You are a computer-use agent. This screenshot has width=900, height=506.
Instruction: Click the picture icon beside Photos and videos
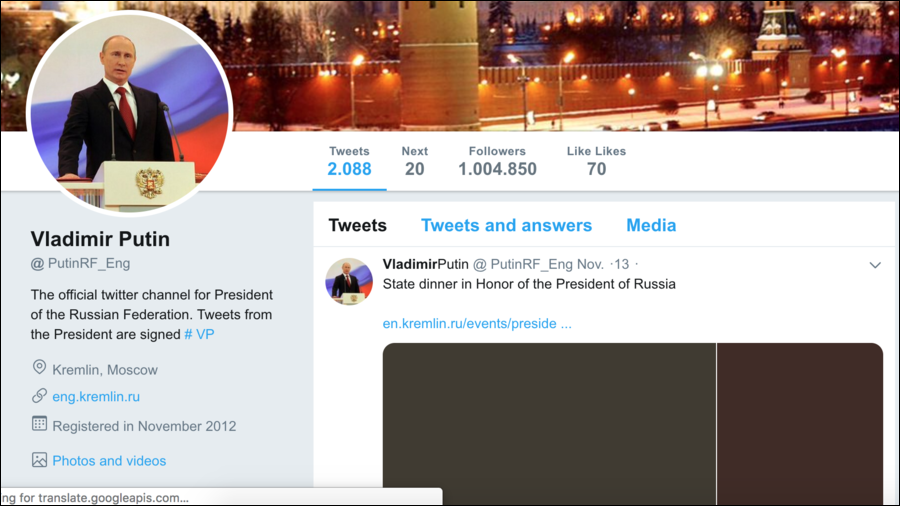tap(39, 460)
